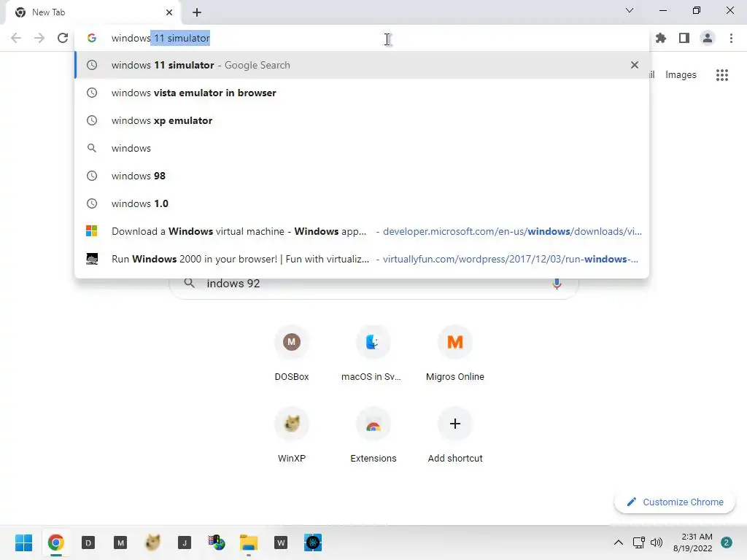Open the Extensions shortcut tile

click(373, 435)
